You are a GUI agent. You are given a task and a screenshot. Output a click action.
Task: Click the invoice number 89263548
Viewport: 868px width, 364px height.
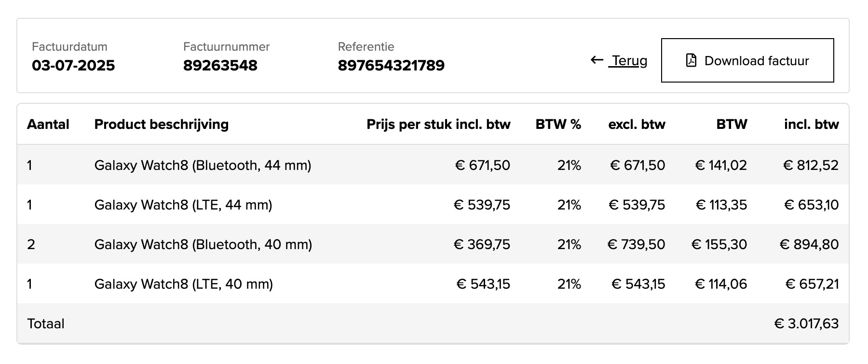220,65
